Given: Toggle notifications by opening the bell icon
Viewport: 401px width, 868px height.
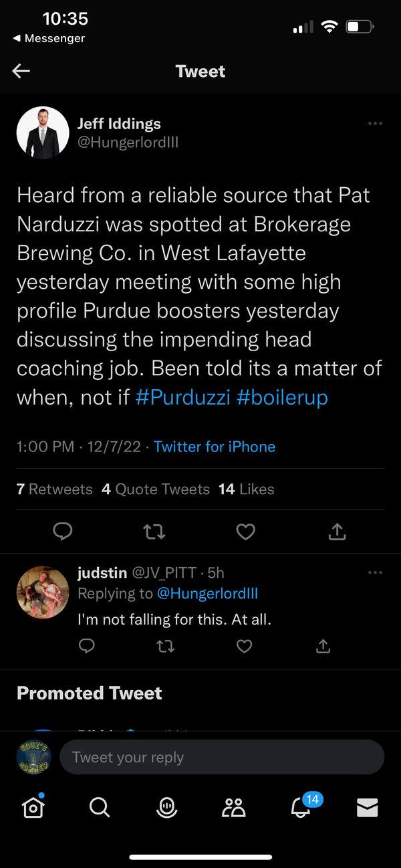Looking at the screenshot, I should click(x=300, y=807).
